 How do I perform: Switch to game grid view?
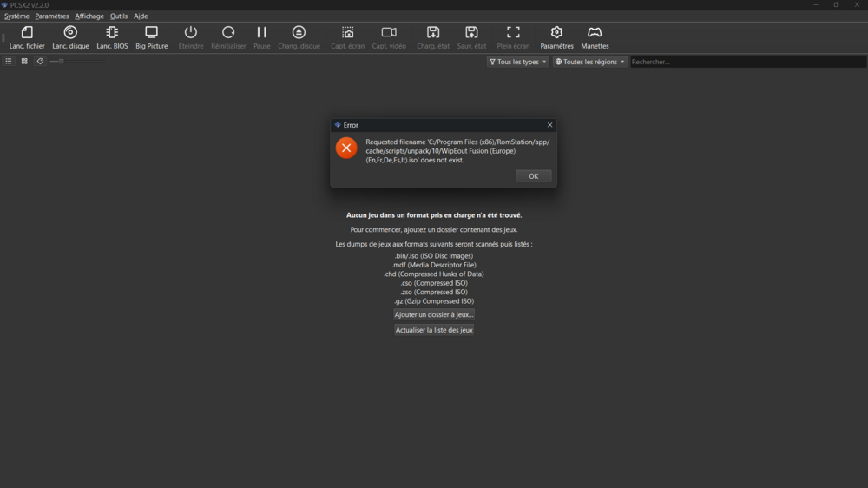[x=24, y=62]
